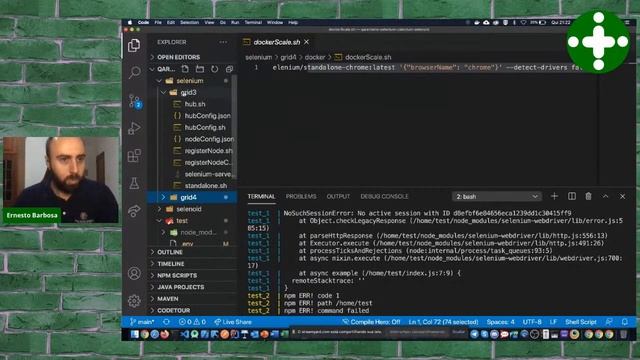Open the Run menu

coord(235,22)
